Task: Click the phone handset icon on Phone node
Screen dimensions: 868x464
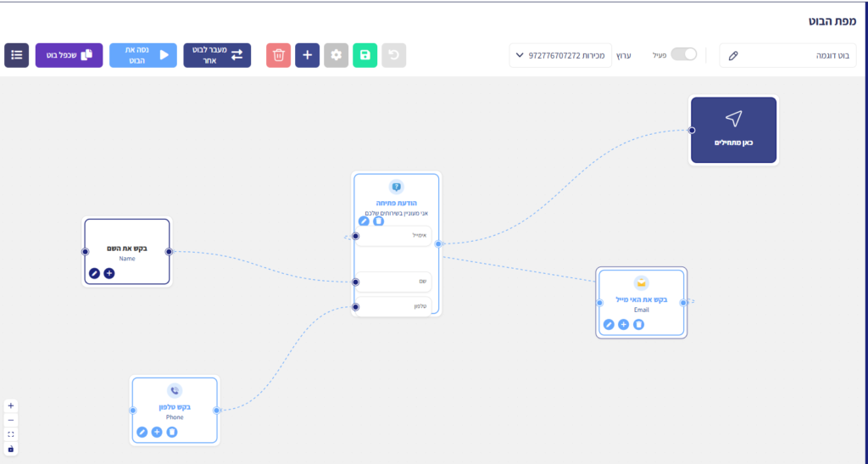Action: pos(175,391)
